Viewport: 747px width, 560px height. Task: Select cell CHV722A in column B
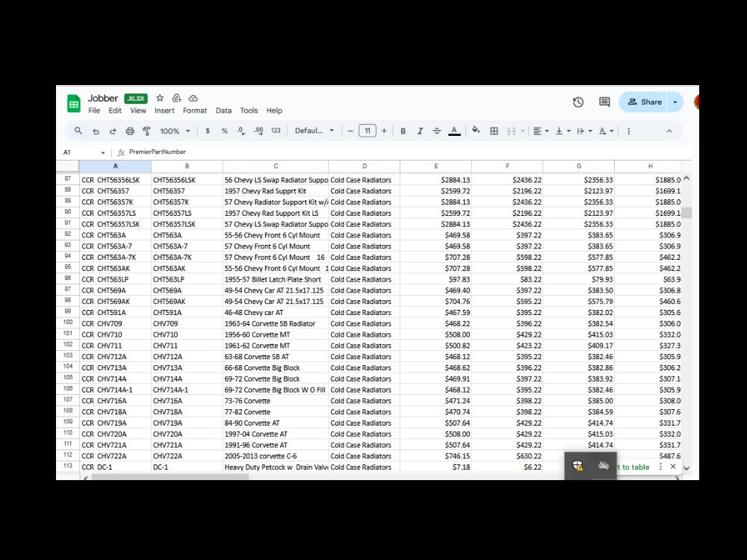pyautogui.click(x=187, y=455)
